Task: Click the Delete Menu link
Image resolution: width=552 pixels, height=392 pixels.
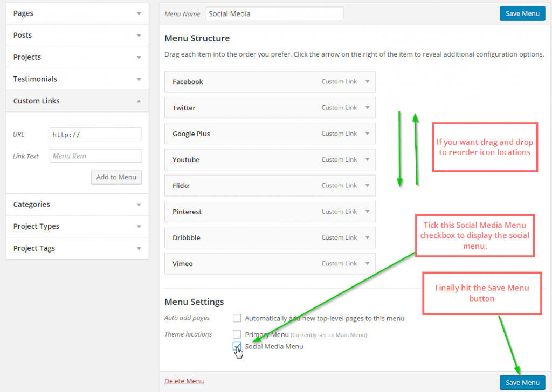Action: 184,381
